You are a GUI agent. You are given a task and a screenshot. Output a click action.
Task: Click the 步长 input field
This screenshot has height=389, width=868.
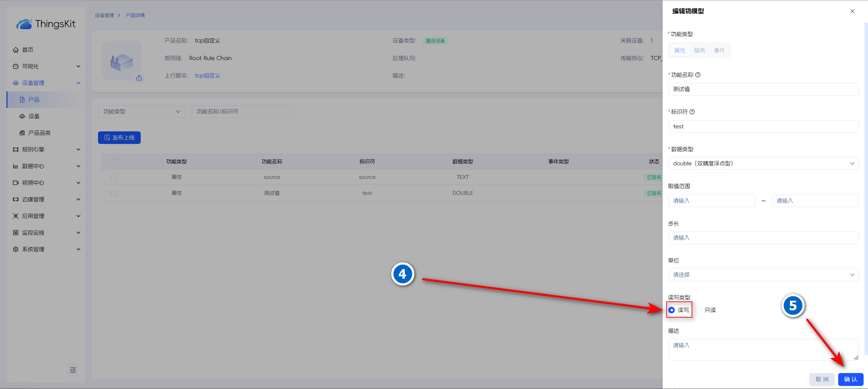763,238
